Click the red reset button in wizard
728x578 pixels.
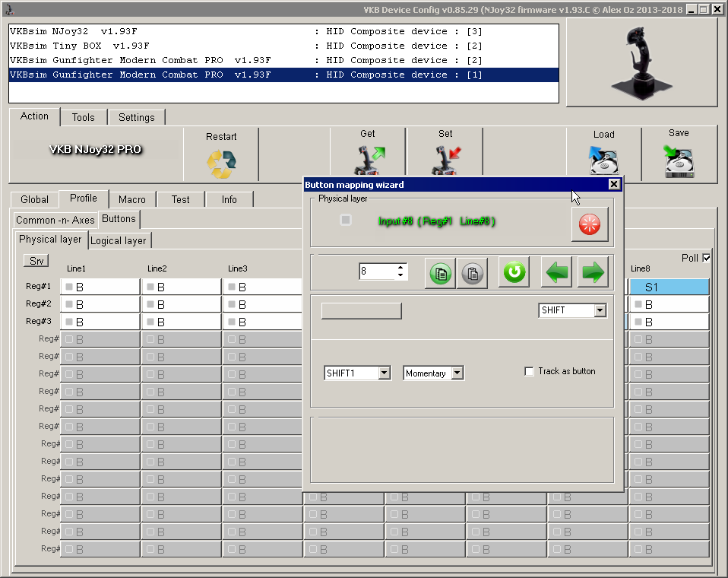click(590, 224)
